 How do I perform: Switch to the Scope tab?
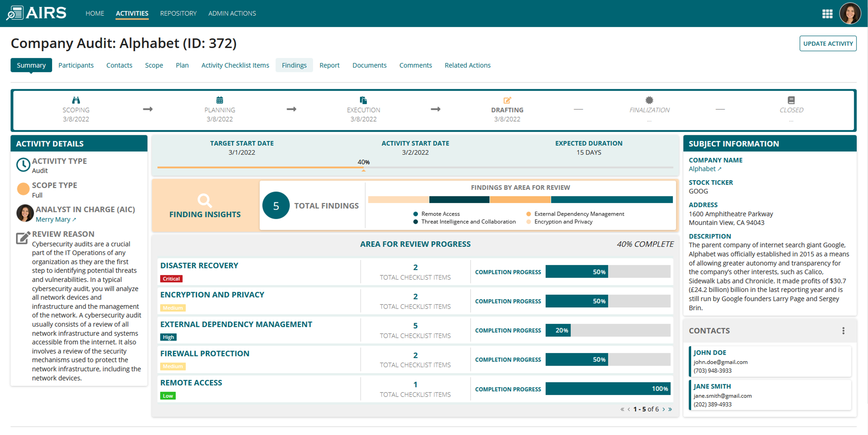click(x=154, y=65)
